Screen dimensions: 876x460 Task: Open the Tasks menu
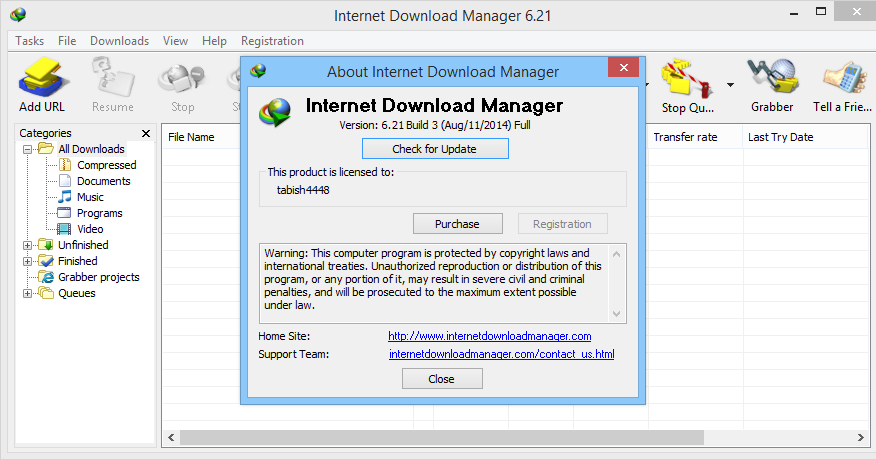coord(30,41)
